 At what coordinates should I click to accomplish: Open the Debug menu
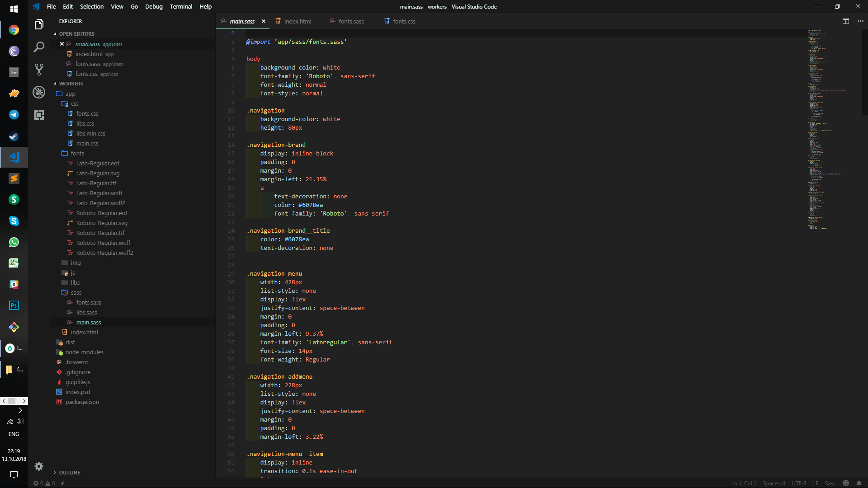[154, 6]
